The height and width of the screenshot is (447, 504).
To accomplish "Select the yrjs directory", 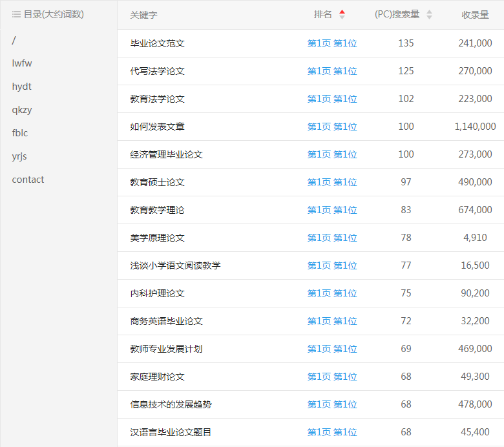I will click(x=19, y=156).
